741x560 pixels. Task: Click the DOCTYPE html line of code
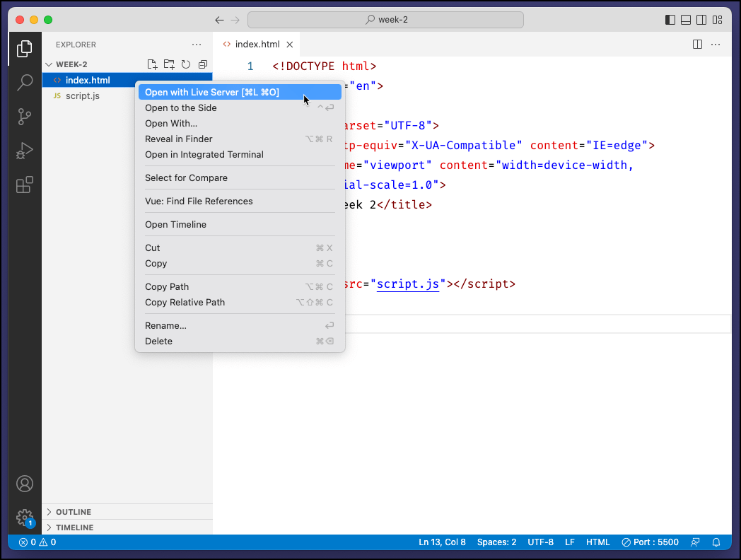point(324,66)
